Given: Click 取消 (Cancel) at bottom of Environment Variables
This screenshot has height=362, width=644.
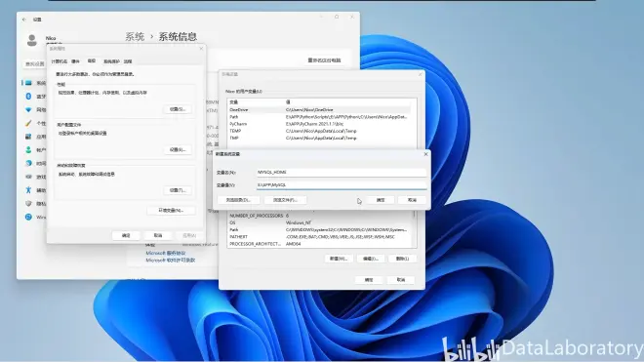Looking at the screenshot, I should click(400, 280).
